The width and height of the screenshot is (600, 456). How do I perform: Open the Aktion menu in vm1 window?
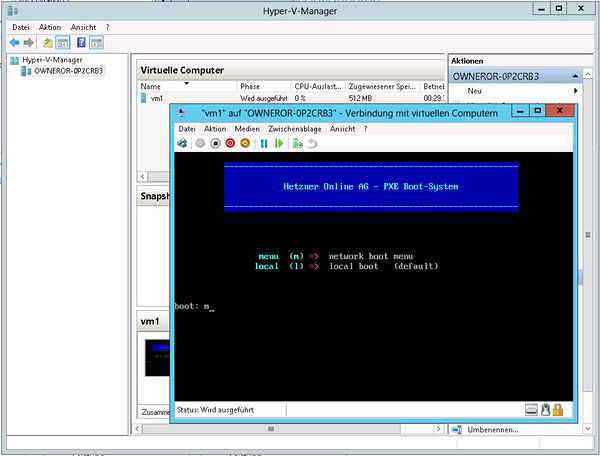215,129
